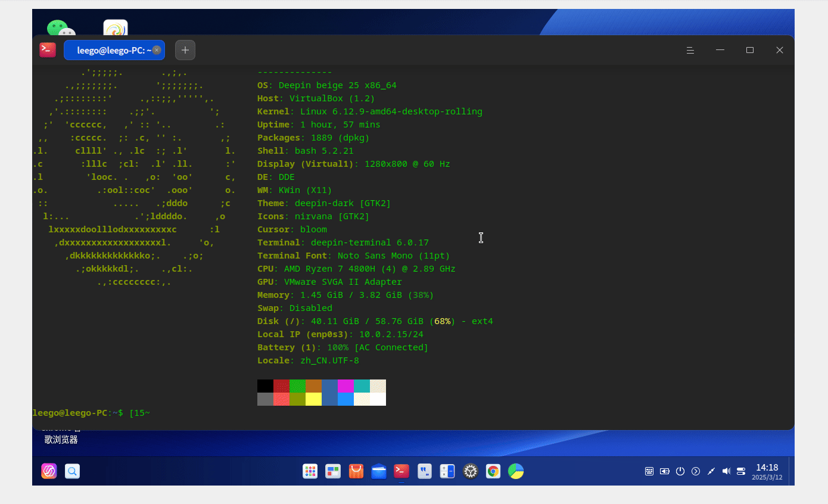This screenshot has width=828, height=504.
Task: Open the quotation-marks app in the dock
Action: [425, 471]
